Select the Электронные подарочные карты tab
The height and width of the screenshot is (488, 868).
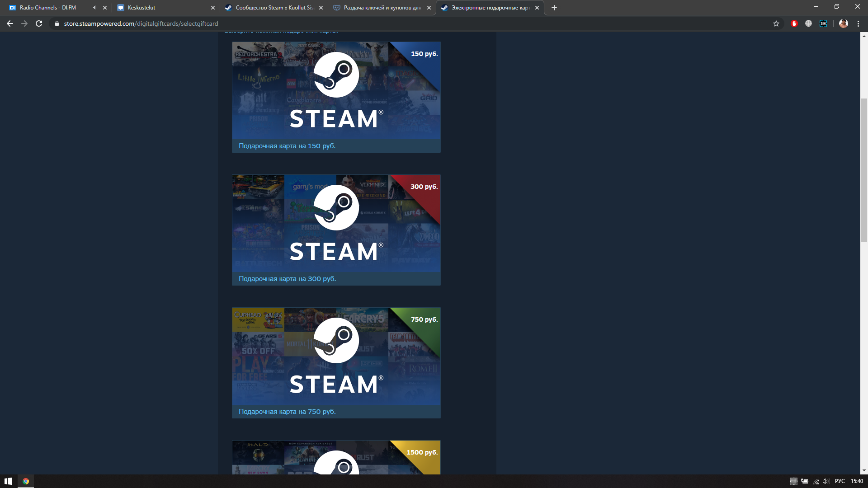491,8
